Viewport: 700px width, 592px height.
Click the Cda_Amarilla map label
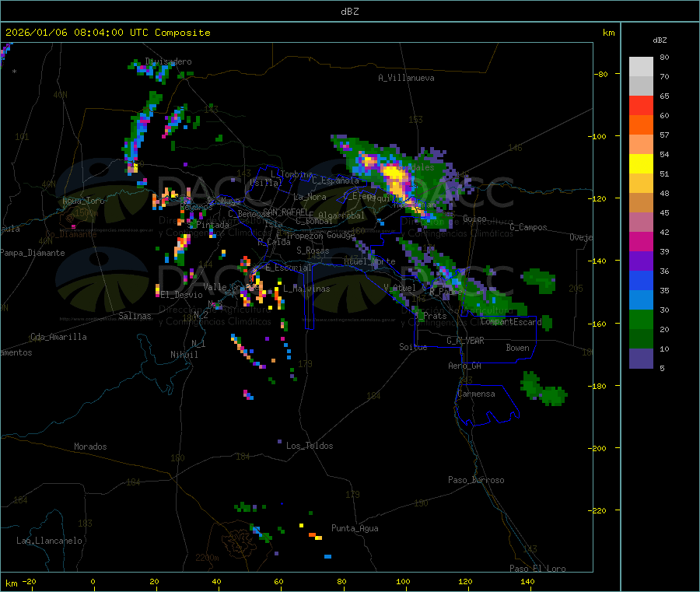pos(58,338)
